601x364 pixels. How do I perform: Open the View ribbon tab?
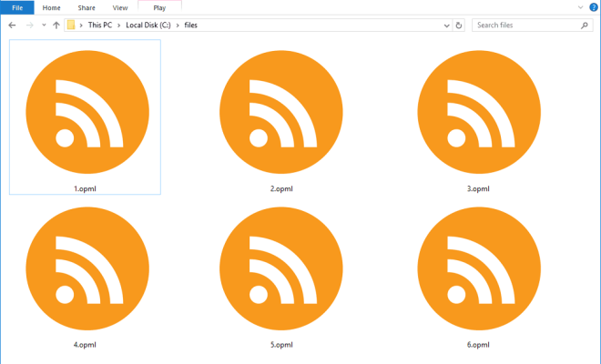coord(120,7)
